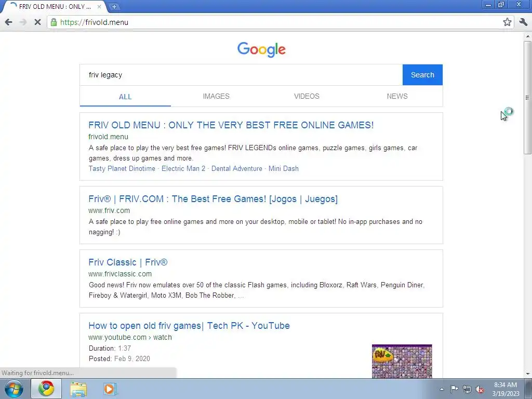Open the Electric Man 2 sitelink

[x=183, y=169]
